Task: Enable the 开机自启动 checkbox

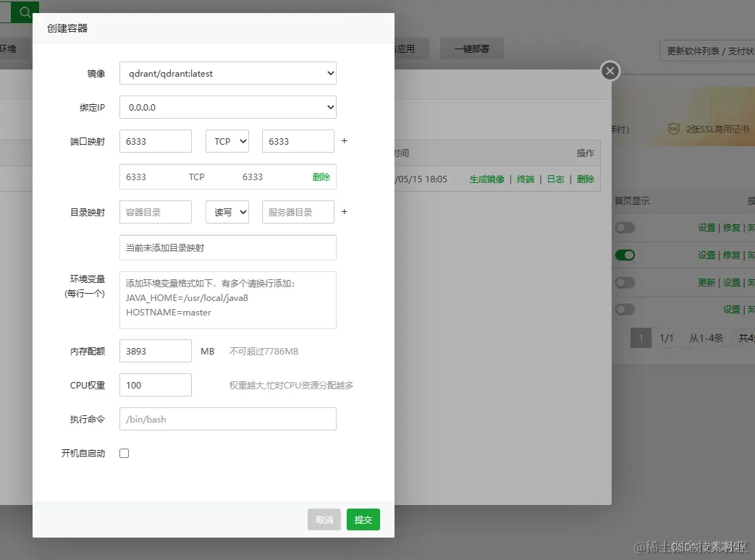Action: coord(125,453)
